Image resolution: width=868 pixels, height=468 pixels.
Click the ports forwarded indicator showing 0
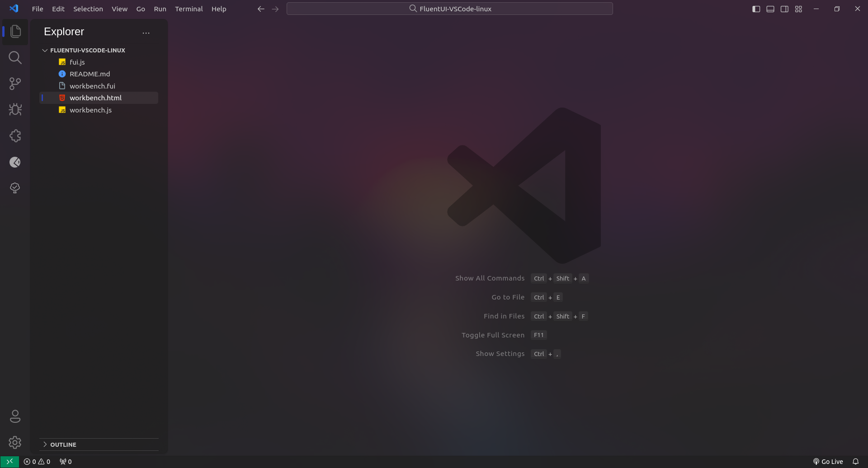(66, 462)
